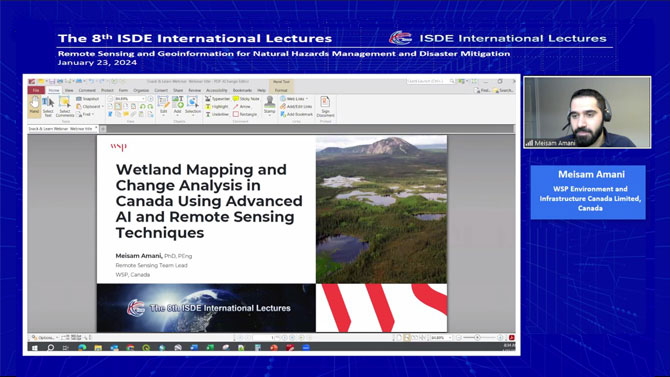The width and height of the screenshot is (670, 377).
Task: Open the Sign Document tool
Action: [x=325, y=106]
